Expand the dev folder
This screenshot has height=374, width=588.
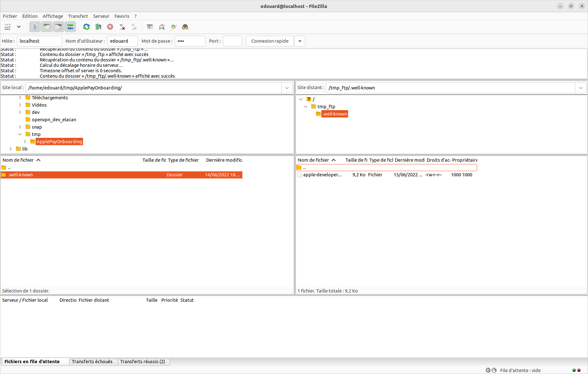[20, 112]
